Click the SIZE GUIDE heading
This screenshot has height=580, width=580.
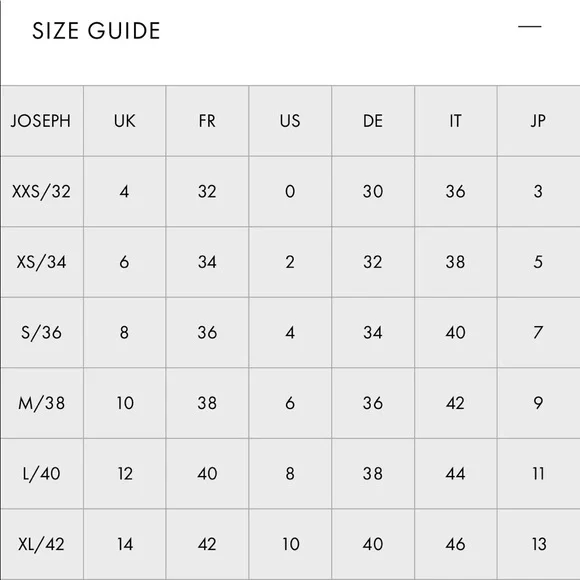(x=96, y=30)
